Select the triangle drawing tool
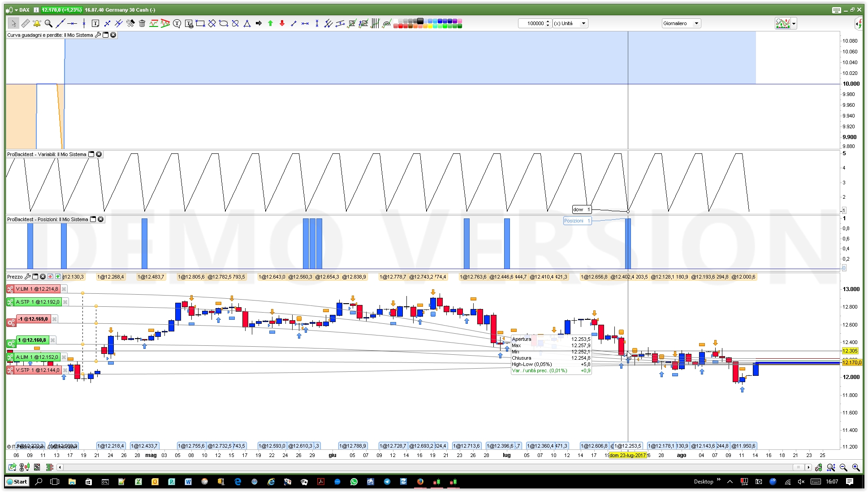The height and width of the screenshot is (492, 868). pos(247,23)
